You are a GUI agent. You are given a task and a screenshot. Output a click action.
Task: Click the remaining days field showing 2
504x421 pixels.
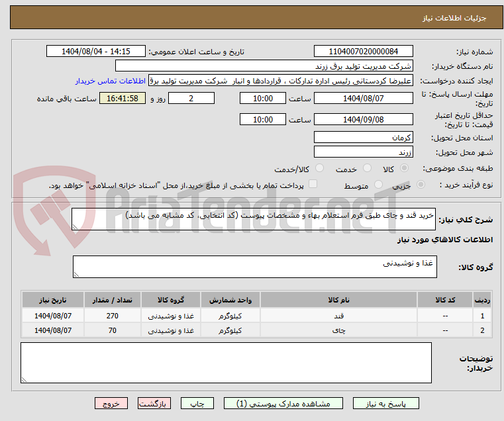pos(191,99)
